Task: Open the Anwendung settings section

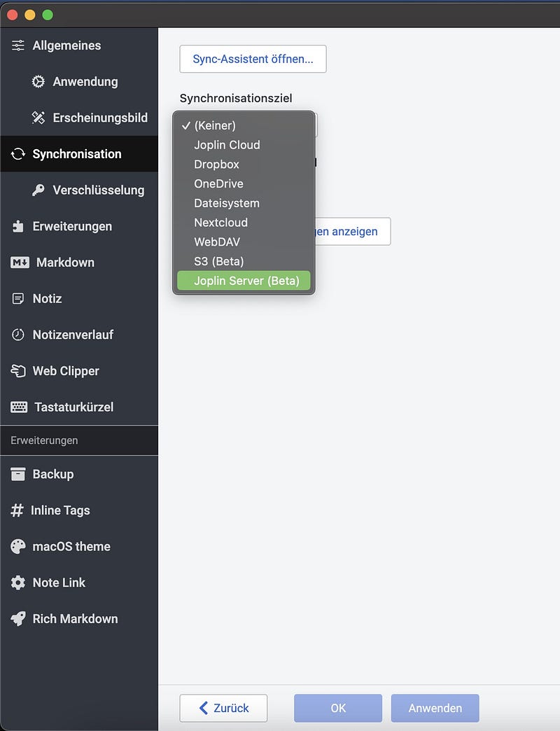Action: [79, 82]
